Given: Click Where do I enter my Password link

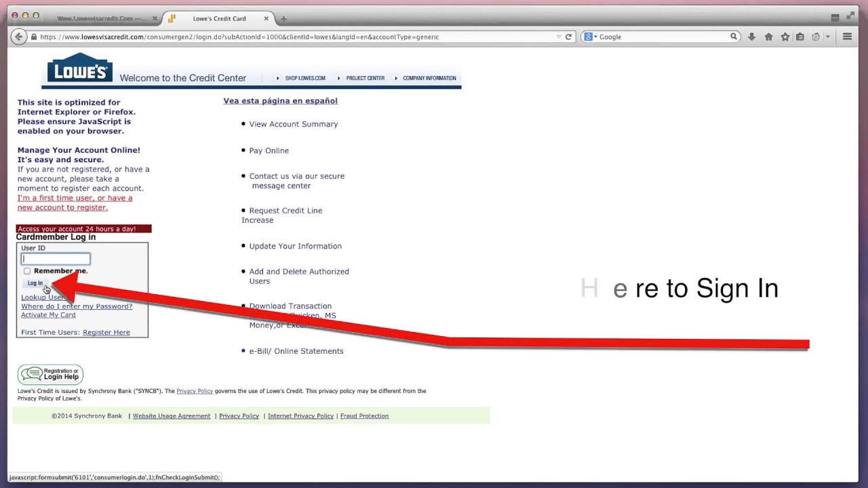Looking at the screenshot, I should [x=77, y=306].
